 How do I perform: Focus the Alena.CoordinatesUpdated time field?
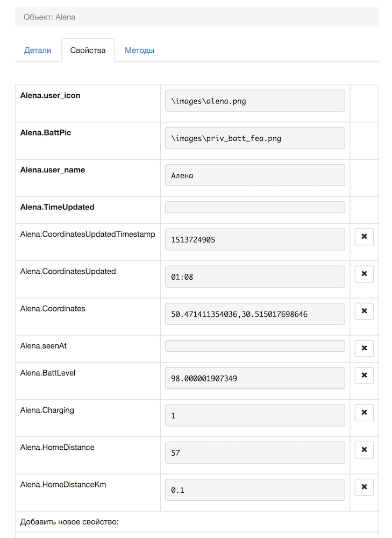click(x=255, y=277)
